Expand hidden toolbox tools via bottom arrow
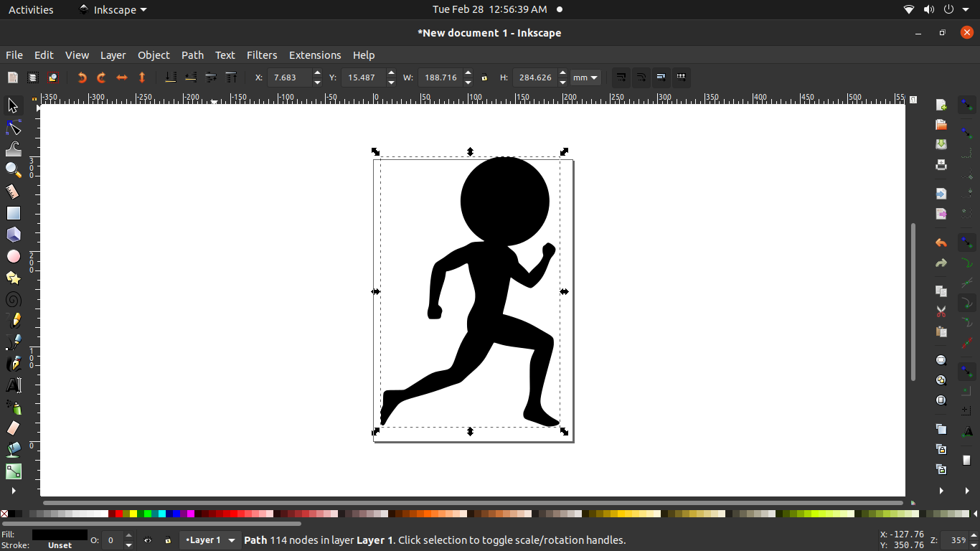This screenshot has width=980, height=551. 12,491
